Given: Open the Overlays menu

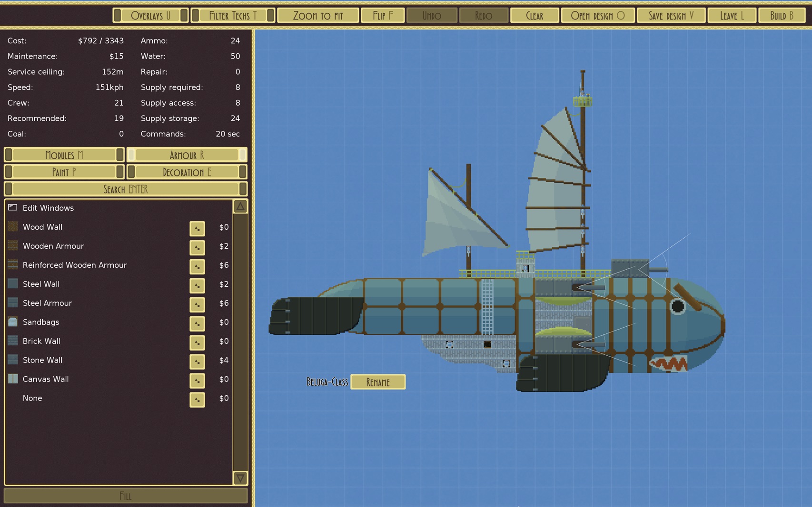Looking at the screenshot, I should (x=150, y=16).
